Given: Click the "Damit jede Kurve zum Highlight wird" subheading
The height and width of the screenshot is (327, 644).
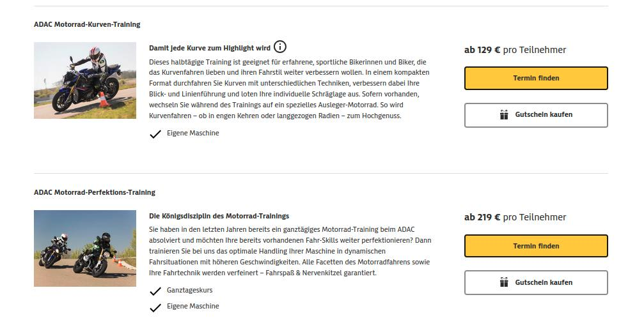Looking at the screenshot, I should (210, 48).
